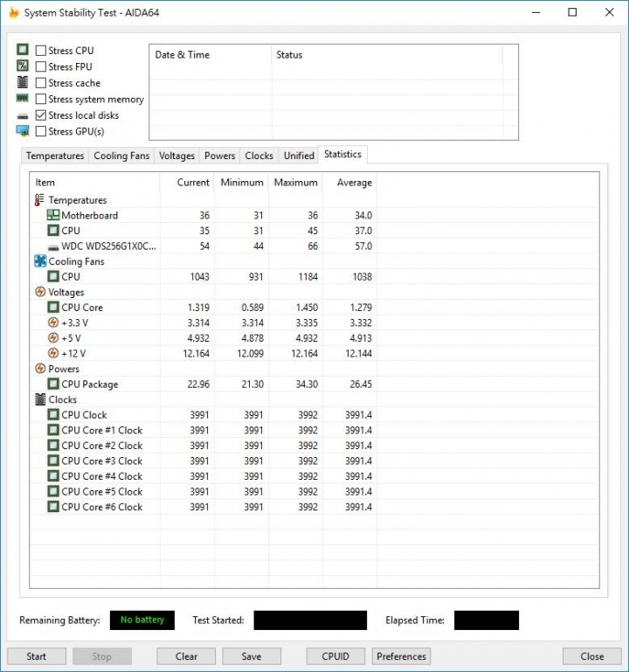Click the CPU Core voltage chip icon

click(x=53, y=308)
